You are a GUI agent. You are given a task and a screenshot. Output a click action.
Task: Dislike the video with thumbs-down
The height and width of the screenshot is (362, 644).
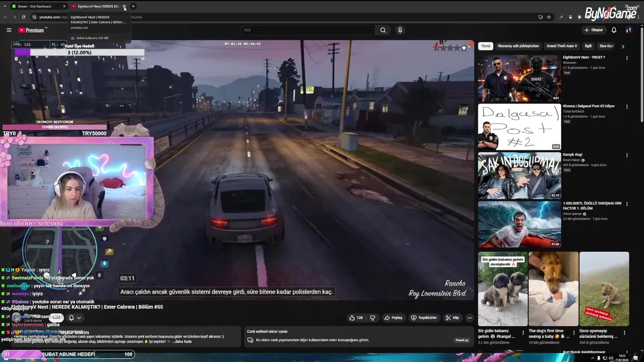tap(372, 318)
